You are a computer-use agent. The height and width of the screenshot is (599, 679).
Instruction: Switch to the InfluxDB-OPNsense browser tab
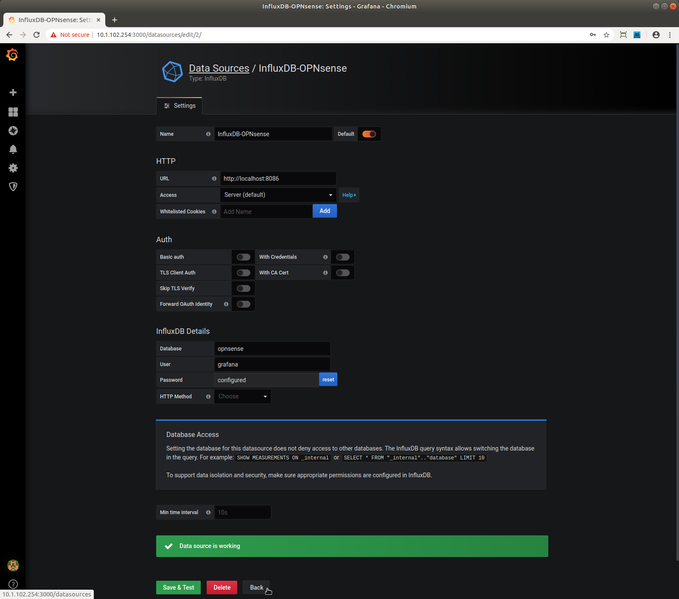point(54,20)
